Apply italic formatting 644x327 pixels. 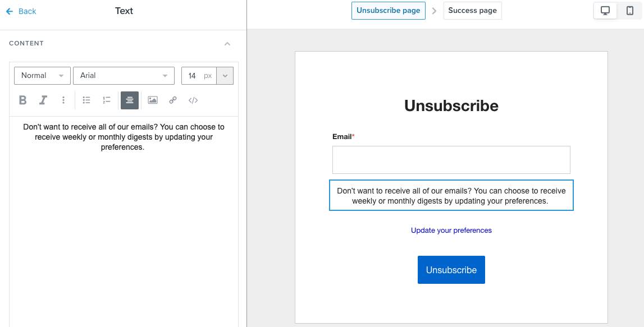click(x=43, y=100)
